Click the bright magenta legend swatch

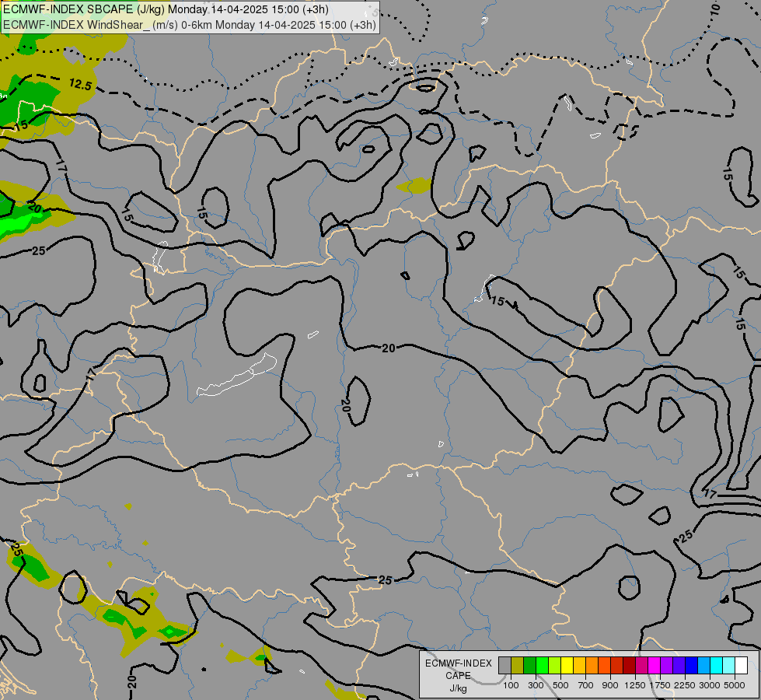(x=655, y=666)
